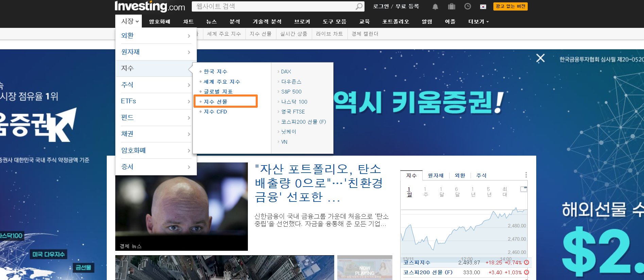Screen dimensions: 644x280
Task: Switch chart range to 6달
Action: (x=457, y=192)
